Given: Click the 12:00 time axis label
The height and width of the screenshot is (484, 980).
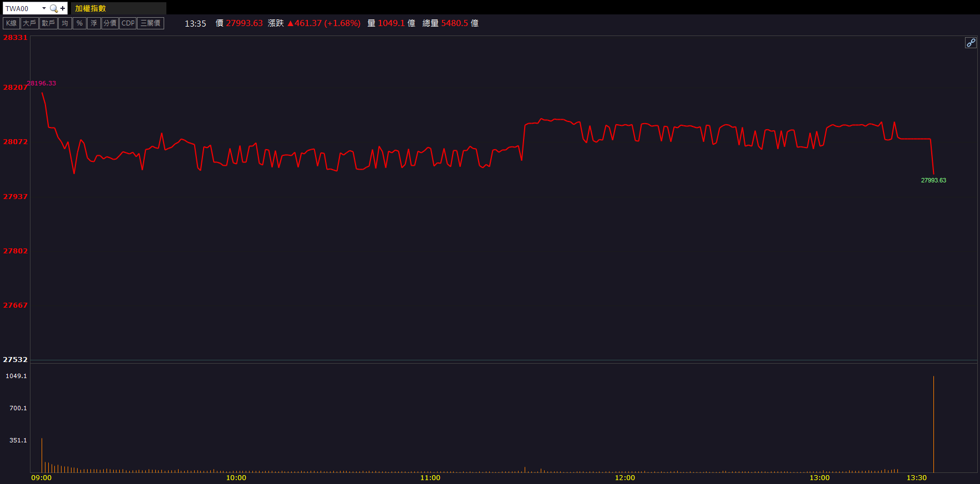Looking at the screenshot, I should (x=625, y=478).
